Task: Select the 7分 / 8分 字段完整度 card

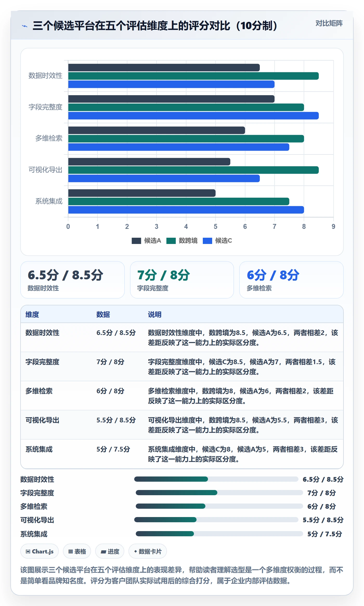Action: point(182,280)
